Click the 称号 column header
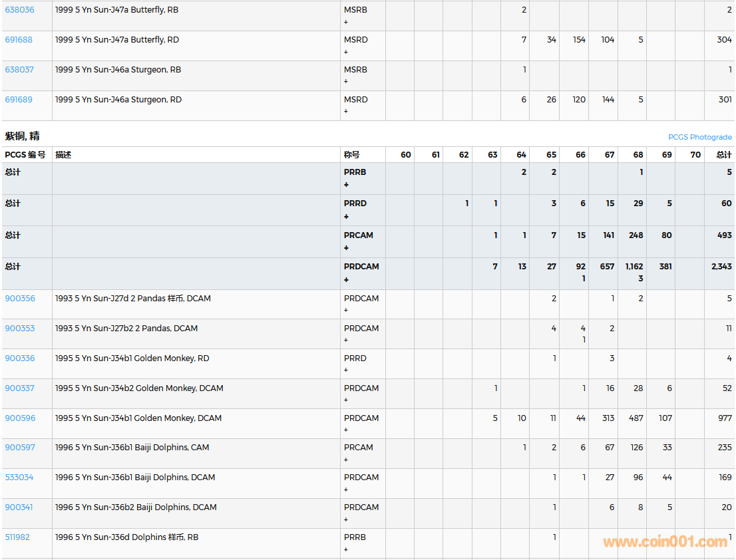This screenshot has width=736, height=560. [x=351, y=155]
